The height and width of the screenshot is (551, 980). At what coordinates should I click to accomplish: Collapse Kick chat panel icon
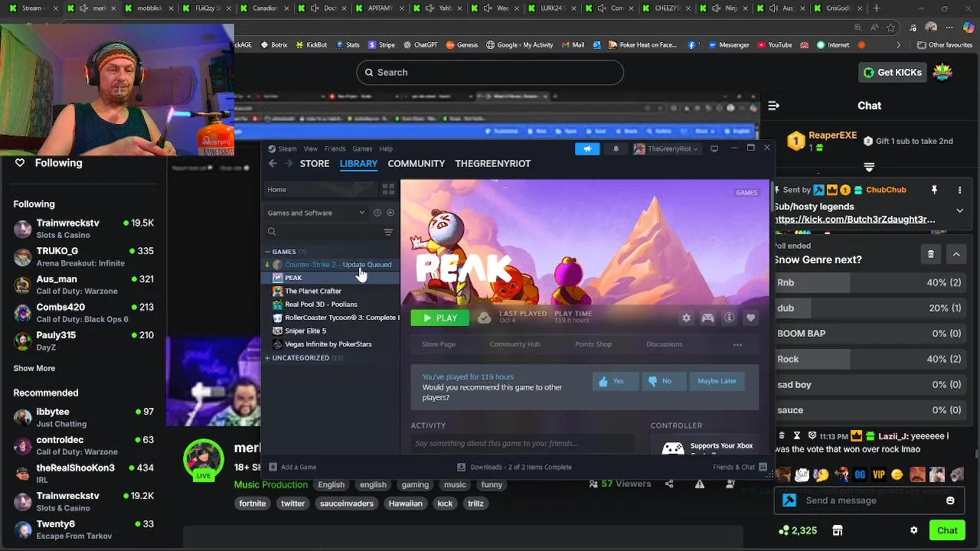tap(774, 106)
